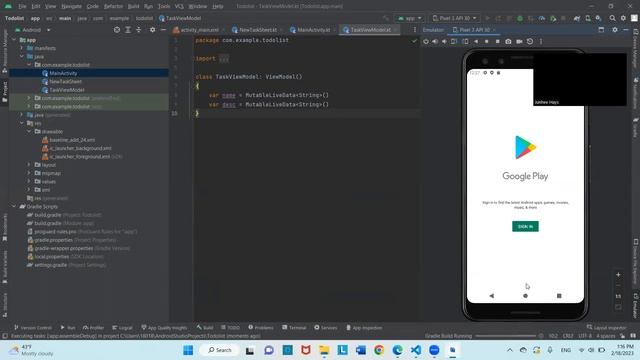Click the emulator toolbar Overview square icon
The height and width of the screenshot is (360, 640).
(x=497, y=42)
